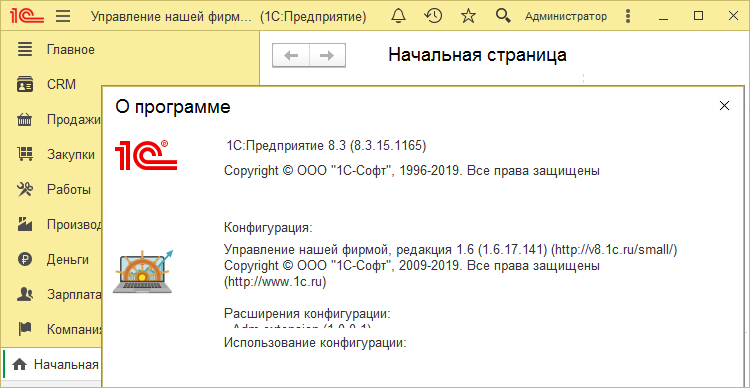This screenshot has width=750, height=388.
Task: Click the 1C logo in title bar
Action: click(x=28, y=17)
